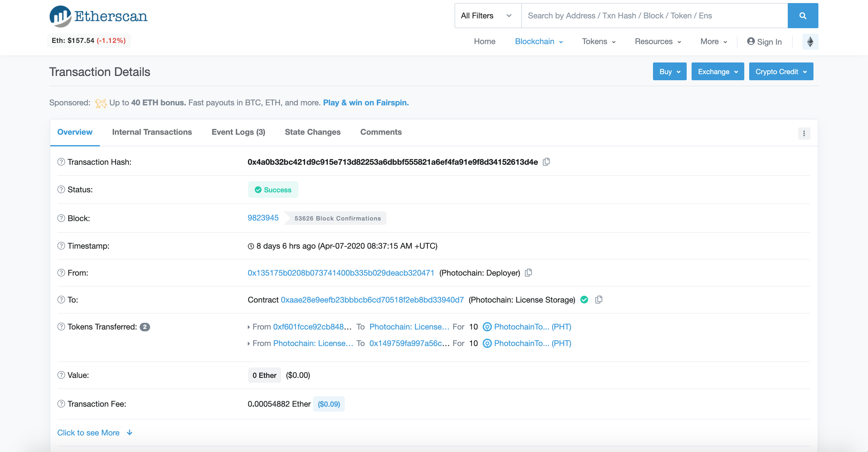Click the $0.09 transaction fee badge
Viewport: 868px width, 452px height.
pos(329,404)
